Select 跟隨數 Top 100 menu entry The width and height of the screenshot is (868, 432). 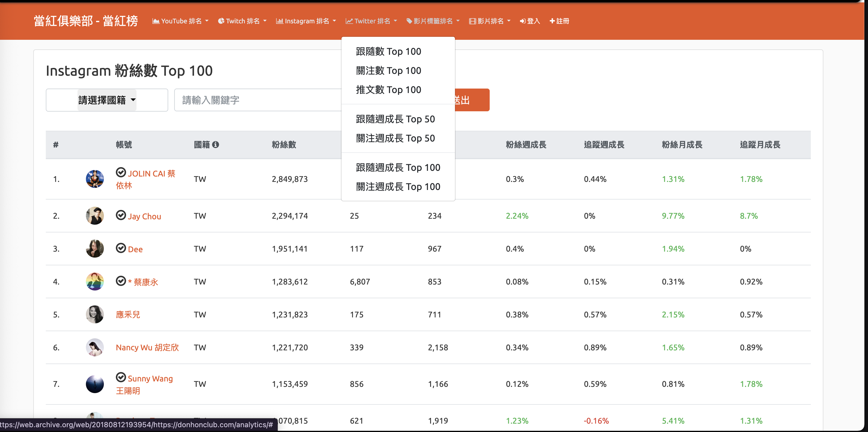click(388, 51)
